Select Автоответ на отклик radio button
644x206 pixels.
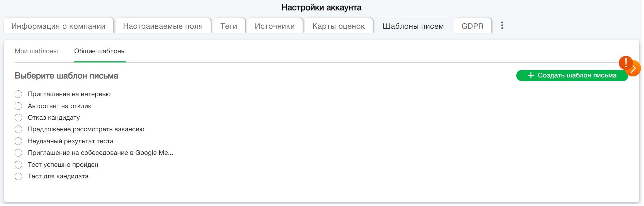tap(18, 106)
